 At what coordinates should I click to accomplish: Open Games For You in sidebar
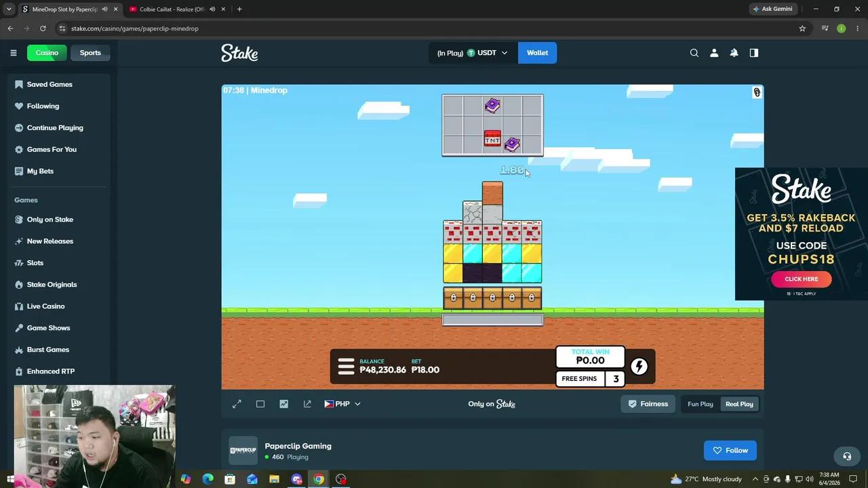[52, 149]
